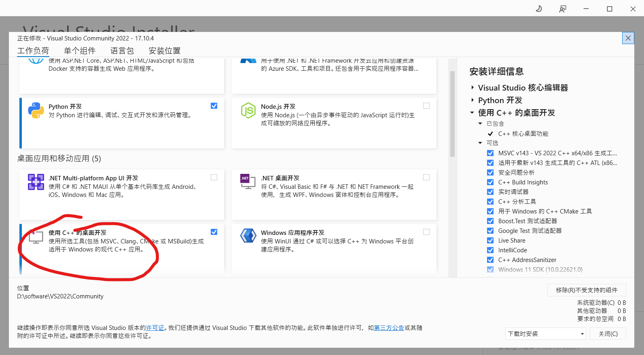Click the 安装详细信息 heading
Image resolution: width=644 pixels, height=355 pixels.
click(496, 72)
